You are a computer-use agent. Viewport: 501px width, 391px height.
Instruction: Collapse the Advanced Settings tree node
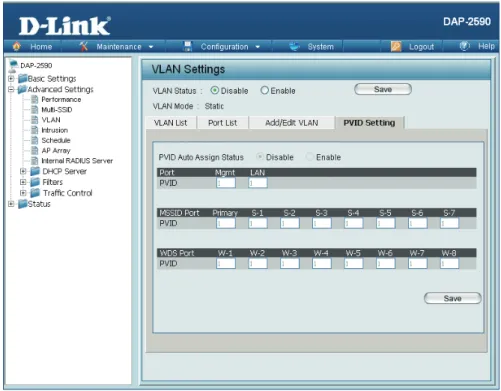pyautogui.click(x=11, y=89)
